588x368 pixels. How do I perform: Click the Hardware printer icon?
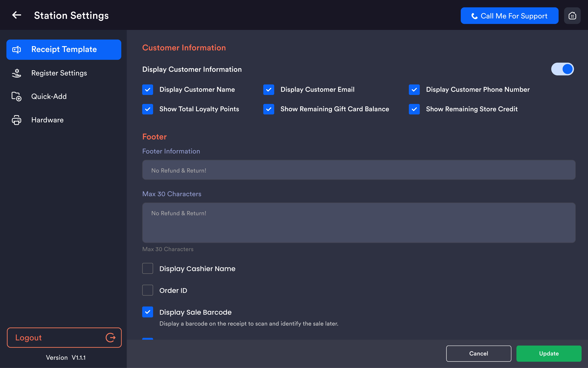(16, 120)
